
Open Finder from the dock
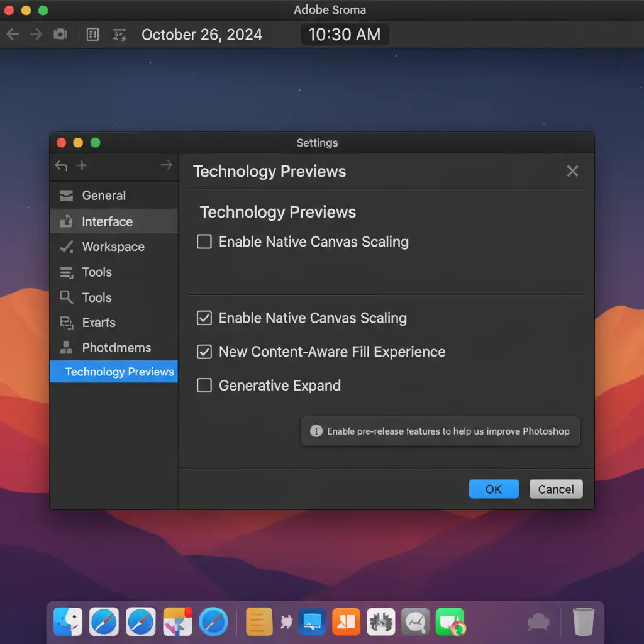[x=68, y=621]
